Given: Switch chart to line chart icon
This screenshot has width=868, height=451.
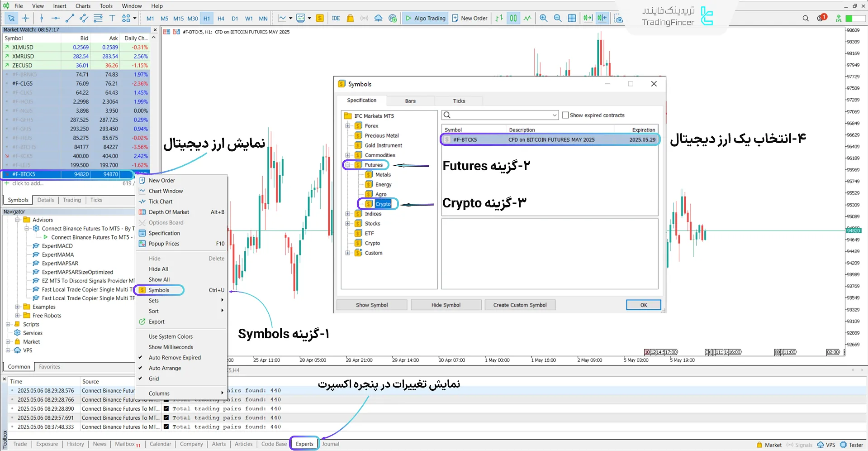Looking at the screenshot, I should [x=527, y=18].
